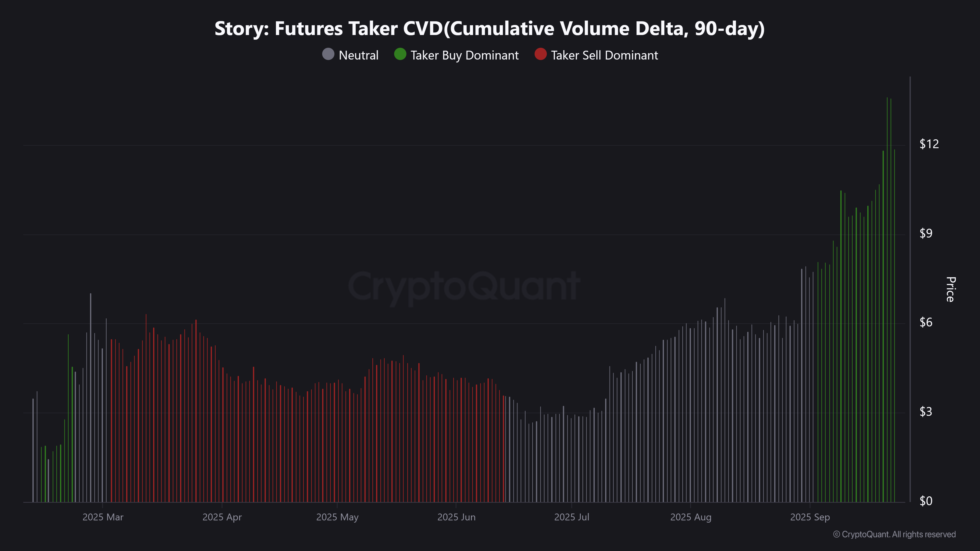Click the CryptoQuant watermark in chart center
The height and width of the screenshot is (551, 980).
464,286
